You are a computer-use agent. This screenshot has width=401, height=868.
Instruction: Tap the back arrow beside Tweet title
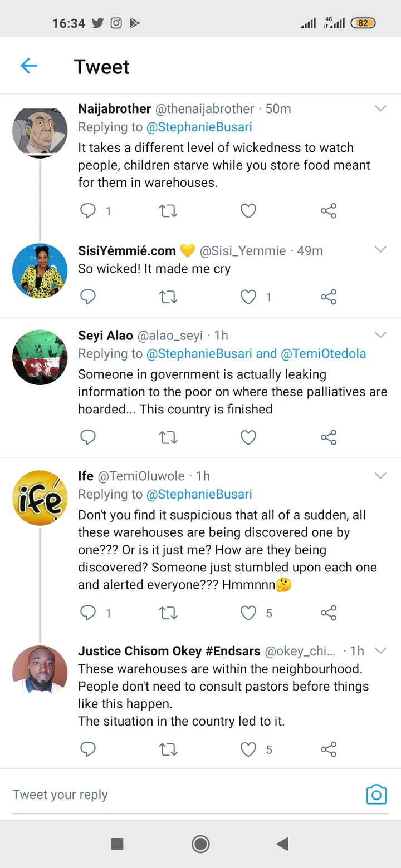click(x=28, y=66)
